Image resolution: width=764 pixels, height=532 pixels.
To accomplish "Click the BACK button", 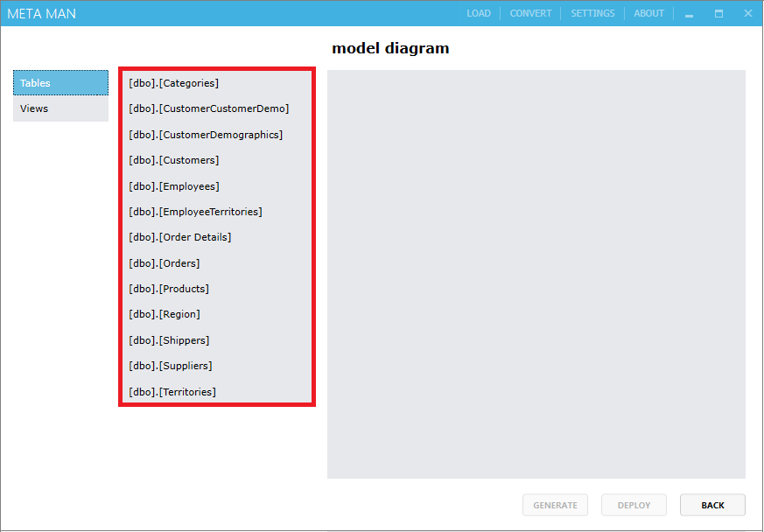I will pos(712,505).
